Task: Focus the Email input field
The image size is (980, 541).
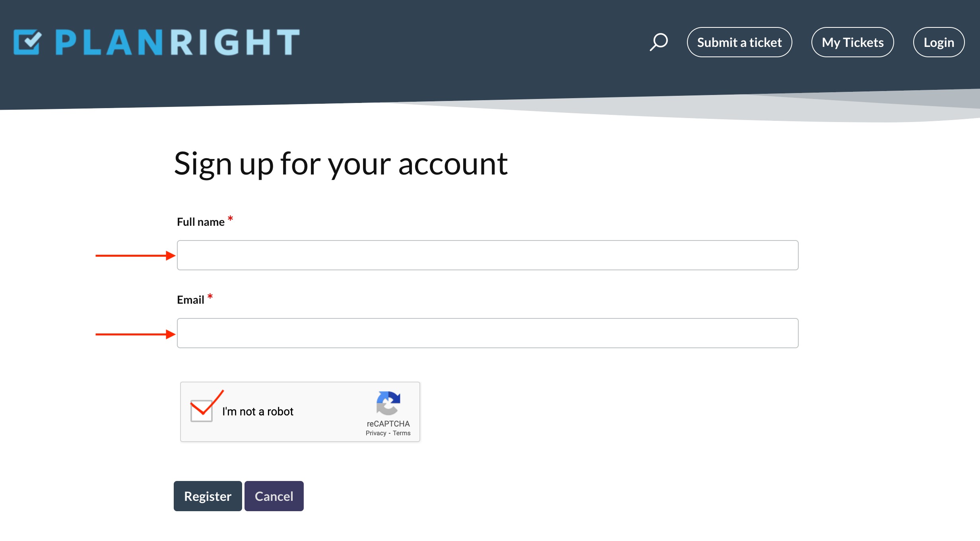Action: [x=487, y=333]
